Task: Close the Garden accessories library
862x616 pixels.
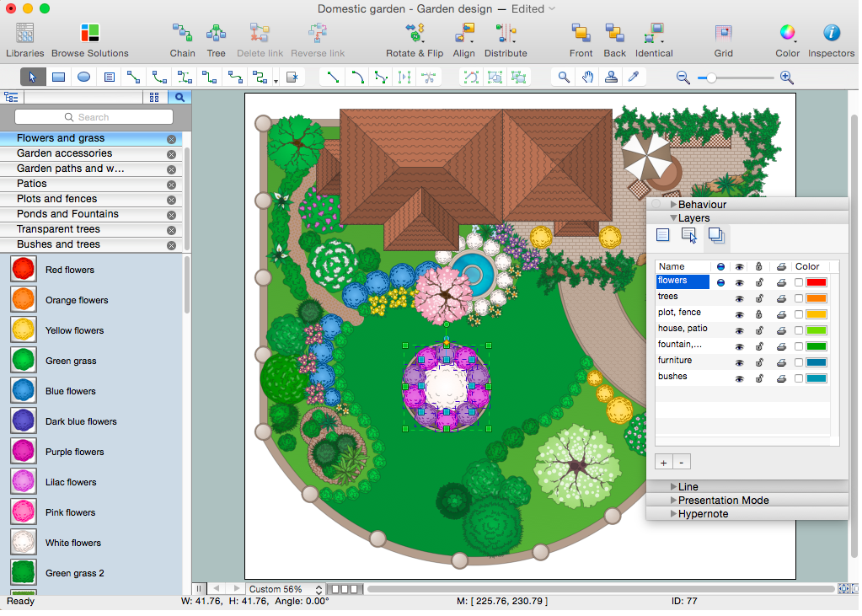Action: click(x=172, y=154)
